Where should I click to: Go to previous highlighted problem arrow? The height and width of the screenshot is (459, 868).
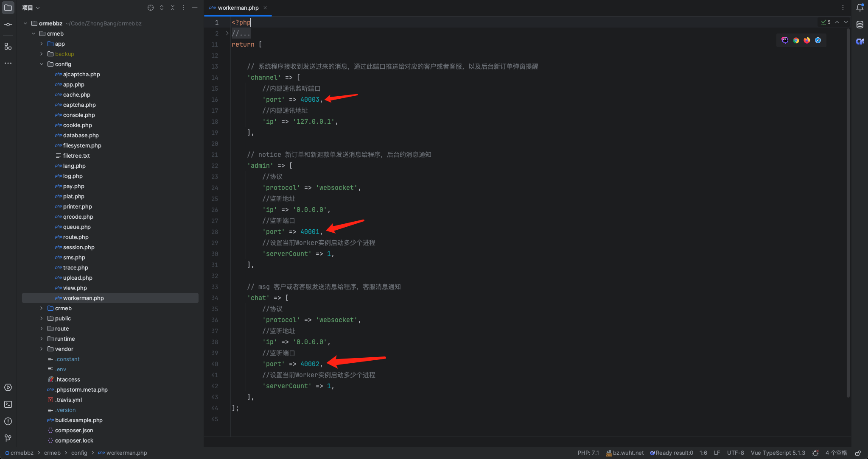[x=837, y=22]
